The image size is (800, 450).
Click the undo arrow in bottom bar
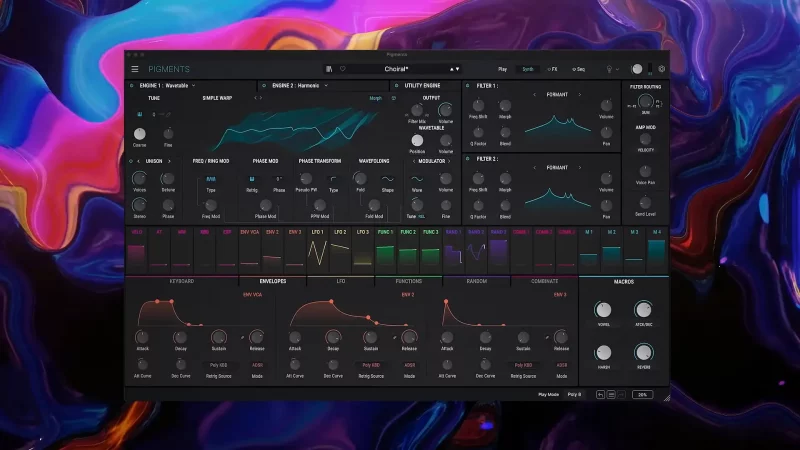[x=599, y=395]
